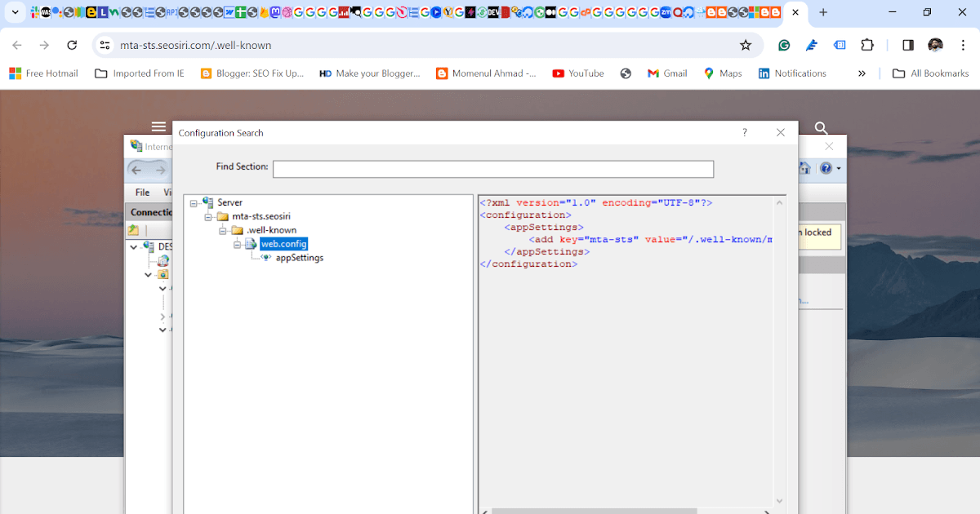This screenshot has width=980, height=514.
Task: Click the IIS help question mark icon
Action: (826, 168)
